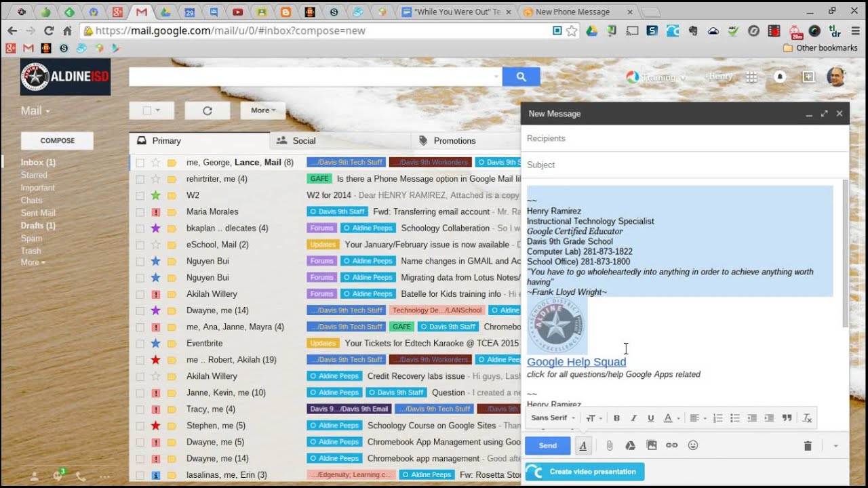Bookmark this page with star icon
Viewport: 868px width, 488px height.
click(x=572, y=30)
